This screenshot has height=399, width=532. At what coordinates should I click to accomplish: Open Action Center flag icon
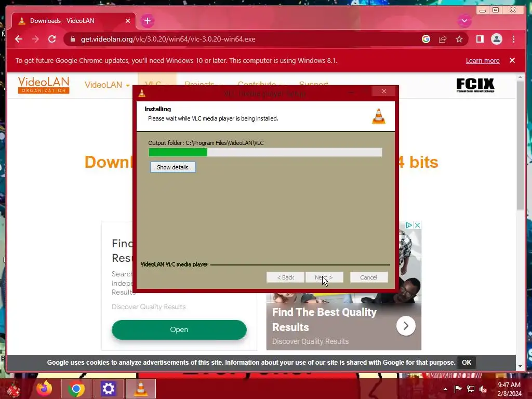(x=458, y=389)
